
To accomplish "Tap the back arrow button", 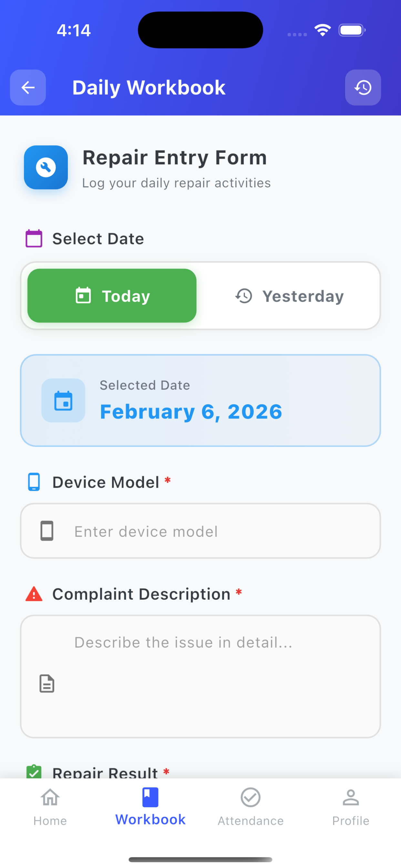I will [x=28, y=88].
